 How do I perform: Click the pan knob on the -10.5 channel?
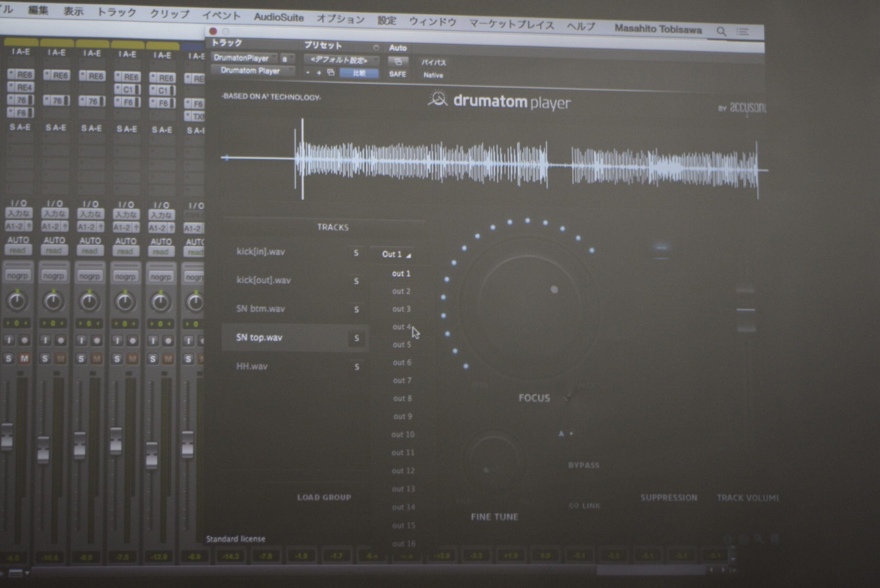(x=53, y=301)
